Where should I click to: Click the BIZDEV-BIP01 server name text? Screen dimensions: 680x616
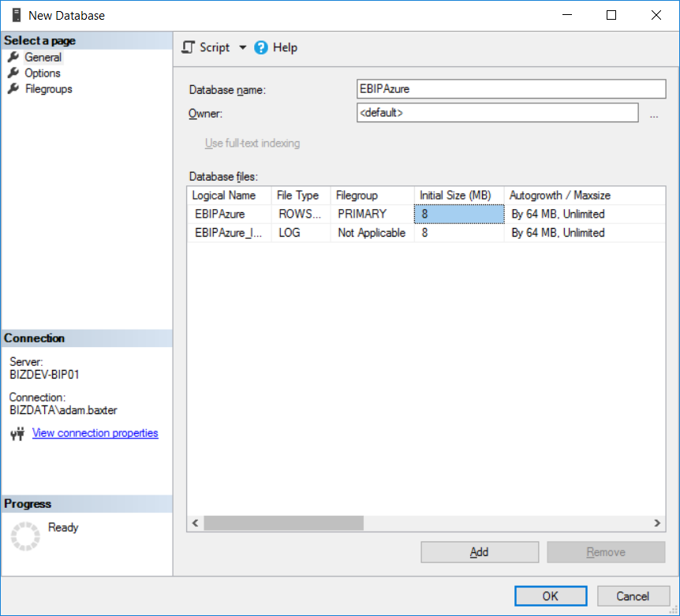pyautogui.click(x=44, y=375)
